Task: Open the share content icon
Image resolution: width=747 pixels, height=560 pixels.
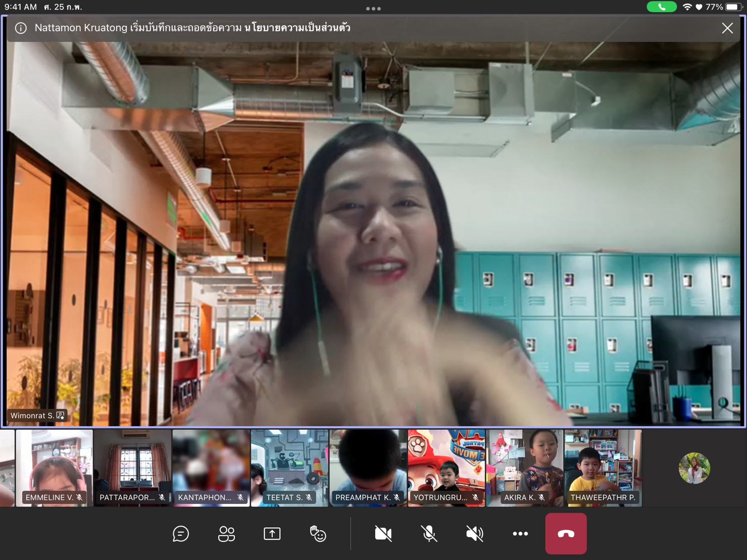Action: (272, 534)
